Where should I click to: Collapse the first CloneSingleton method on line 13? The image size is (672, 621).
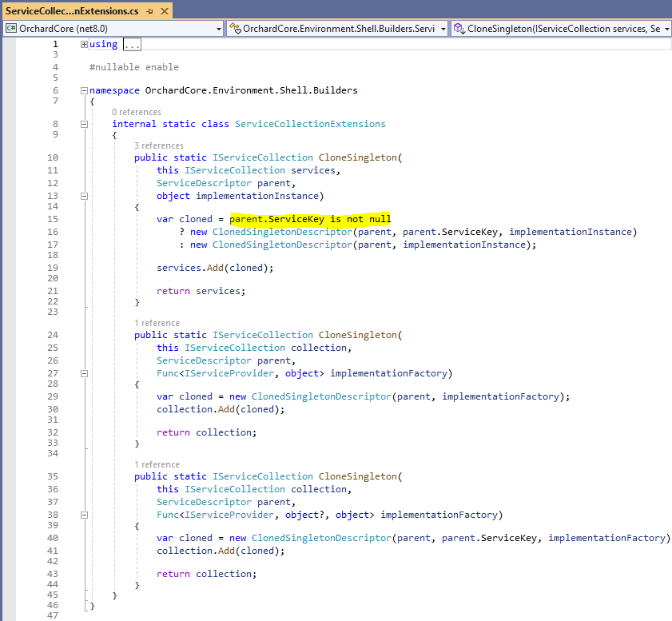(84, 196)
